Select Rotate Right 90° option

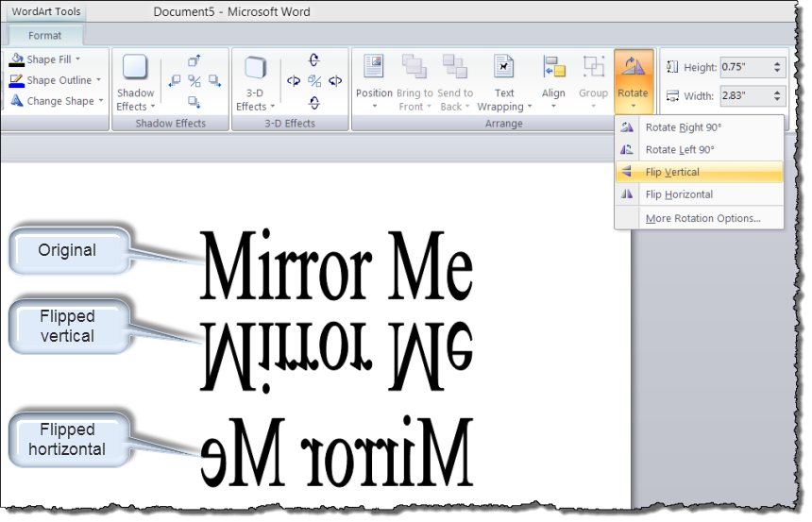point(699,127)
